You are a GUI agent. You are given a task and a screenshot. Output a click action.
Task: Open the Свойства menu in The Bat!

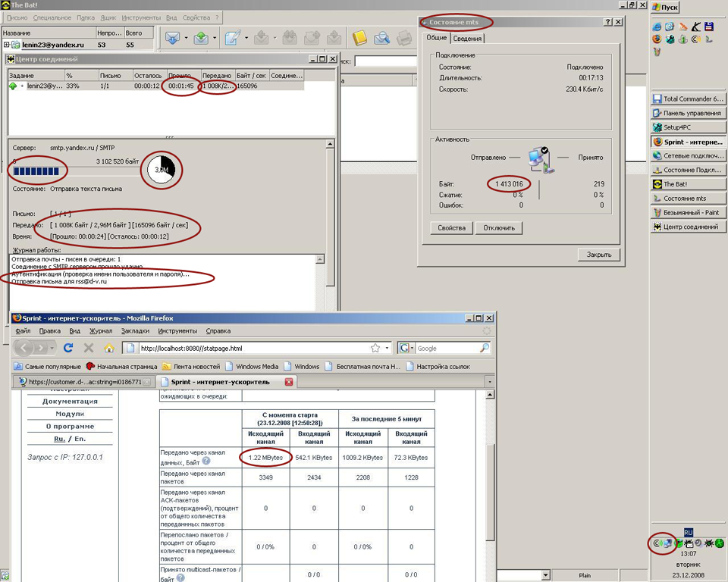pos(196,17)
